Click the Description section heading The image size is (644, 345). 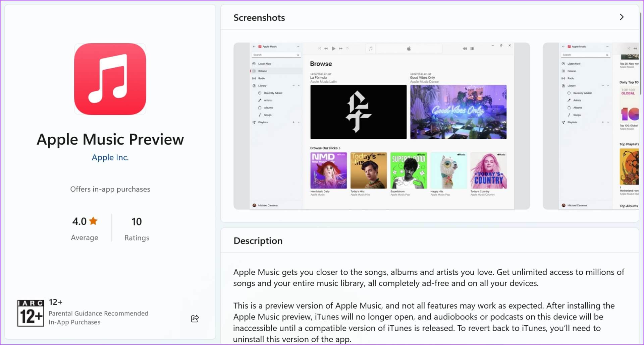click(x=258, y=241)
